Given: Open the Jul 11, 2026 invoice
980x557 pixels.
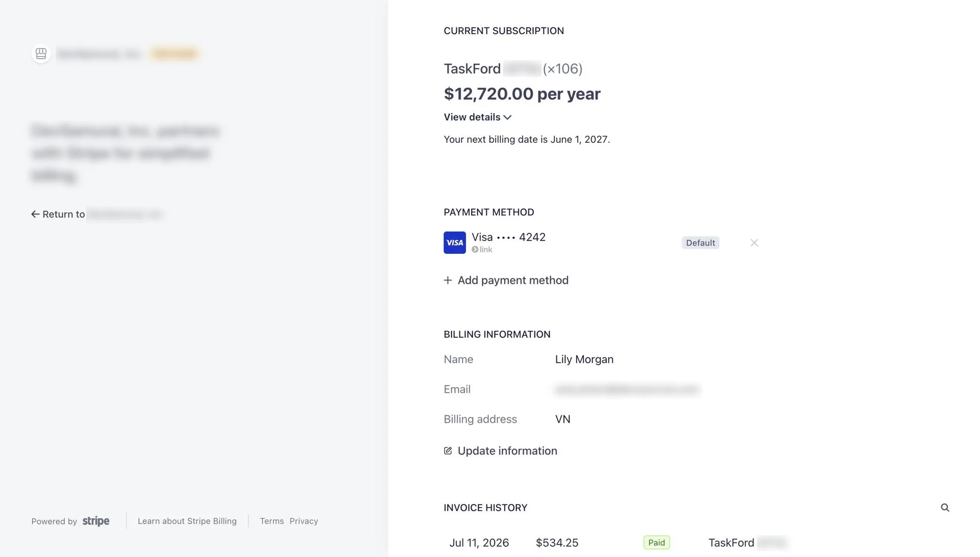Looking at the screenshot, I should point(479,543).
